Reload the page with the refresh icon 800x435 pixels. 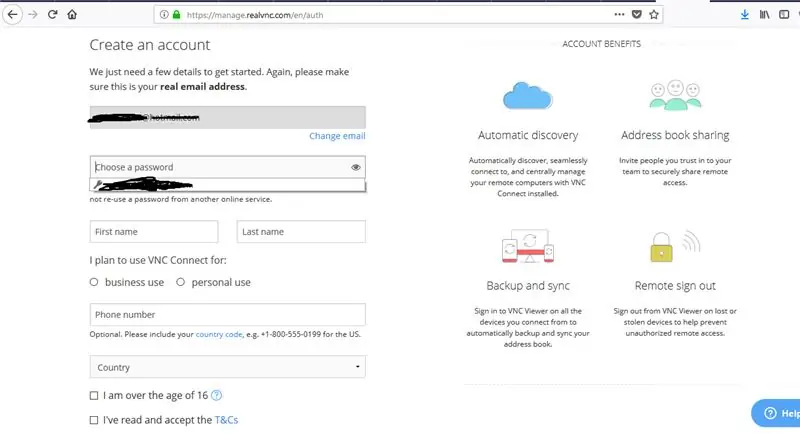52,14
